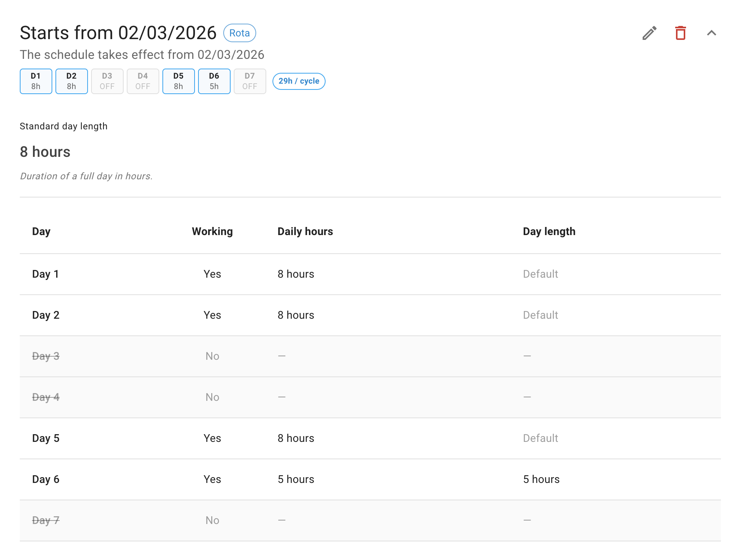Toggle the D4 OFF day pill
Screen dimensions: 731x560
143,81
